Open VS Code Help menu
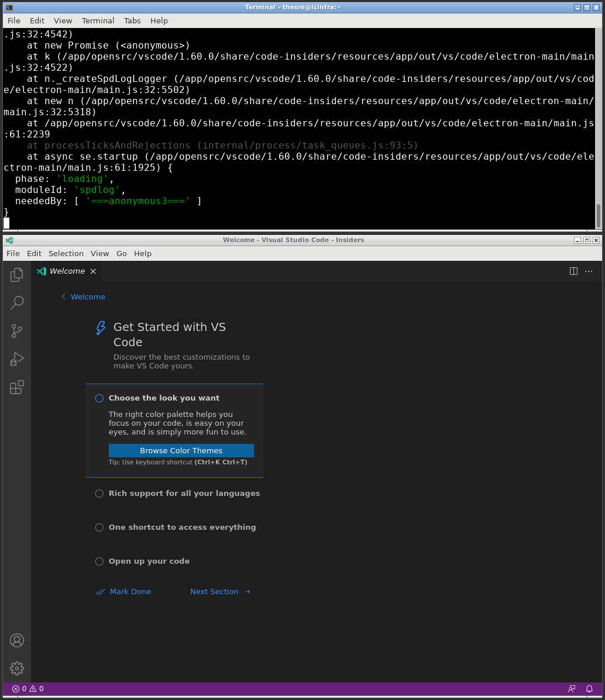605x700 pixels. [x=143, y=253]
